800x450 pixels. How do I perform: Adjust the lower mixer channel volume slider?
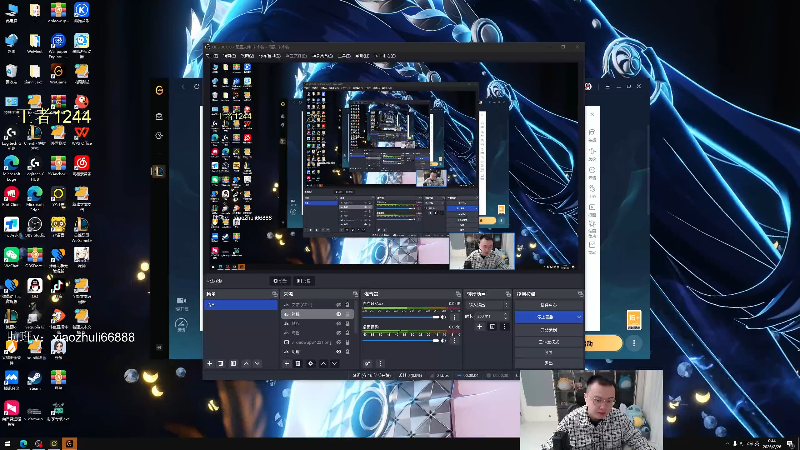(401, 340)
